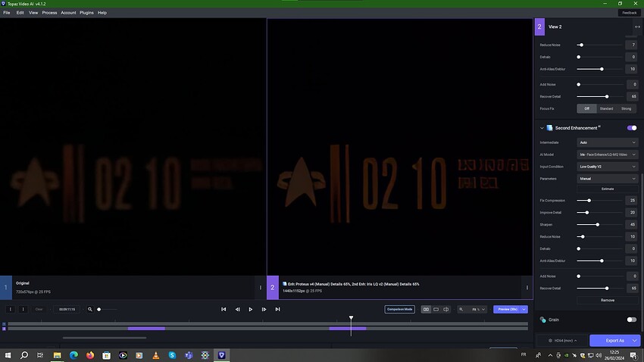Open the view 2 enhancement options menu
This screenshot has width=644, height=362.
[527, 287]
